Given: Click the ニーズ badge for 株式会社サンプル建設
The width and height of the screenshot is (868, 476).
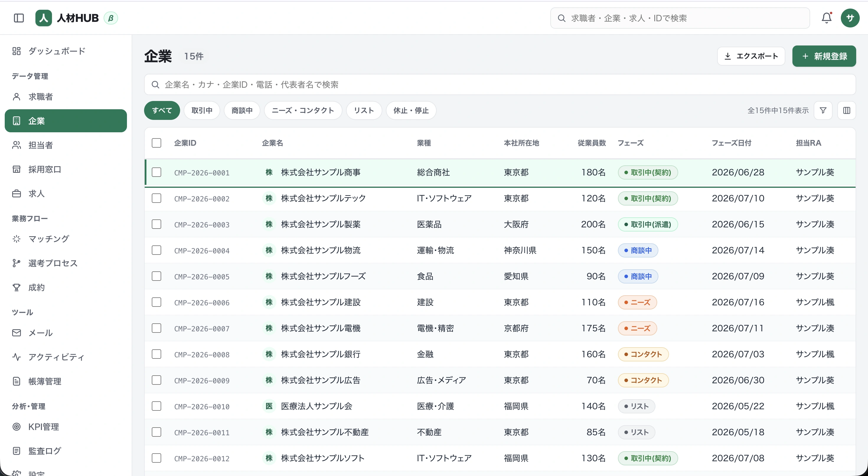Looking at the screenshot, I should pos(637,302).
